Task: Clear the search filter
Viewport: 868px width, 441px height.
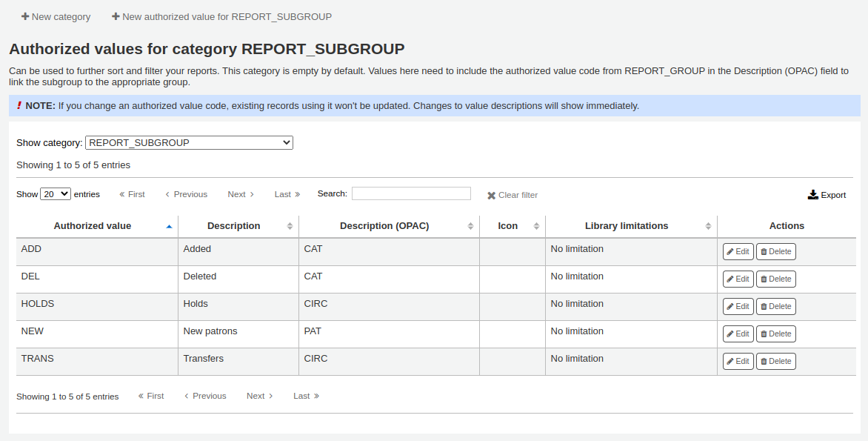Action: click(x=512, y=195)
